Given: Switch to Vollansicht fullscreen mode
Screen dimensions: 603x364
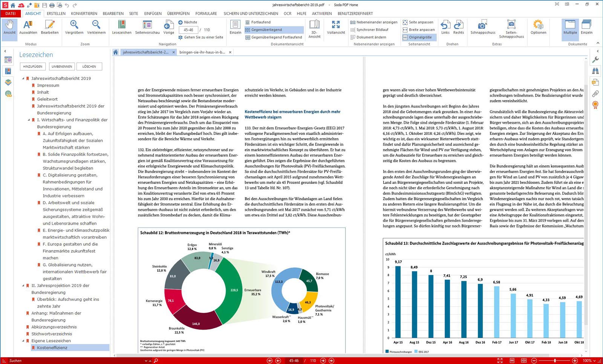Looking at the screenshot, I should click(x=336, y=27).
